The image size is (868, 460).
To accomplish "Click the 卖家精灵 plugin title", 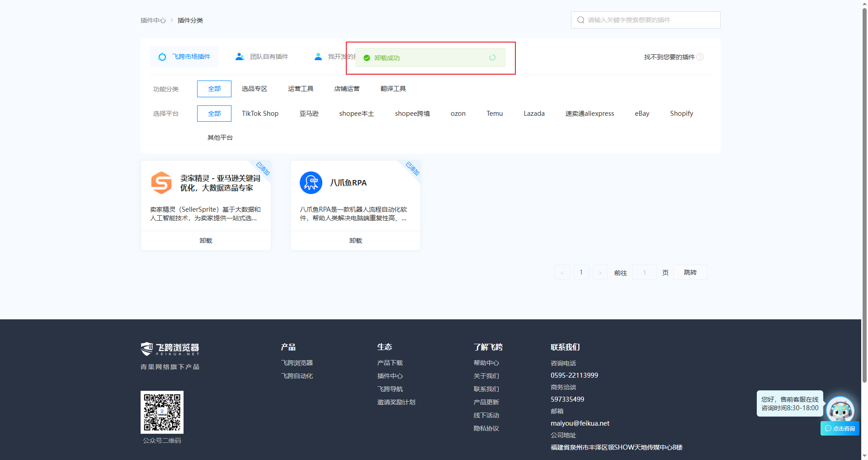I will [220, 183].
